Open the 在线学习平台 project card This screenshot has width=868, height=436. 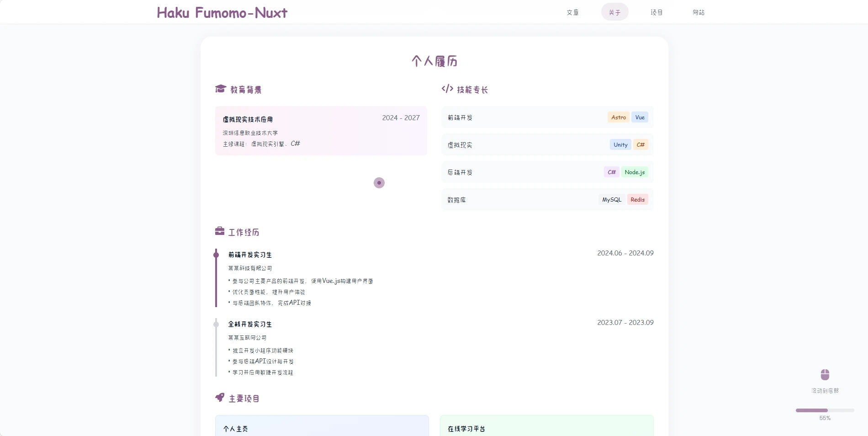click(547, 425)
